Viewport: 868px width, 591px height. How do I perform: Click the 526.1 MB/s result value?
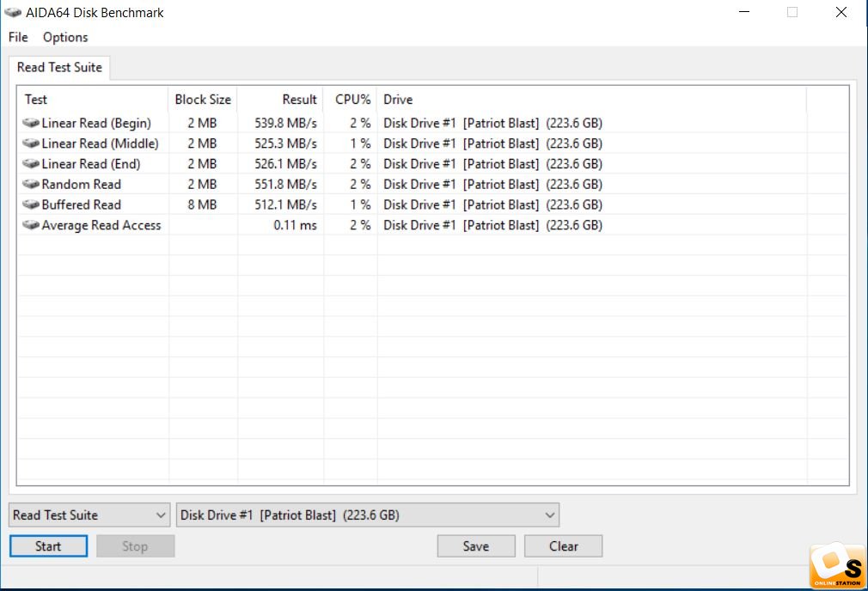point(285,164)
